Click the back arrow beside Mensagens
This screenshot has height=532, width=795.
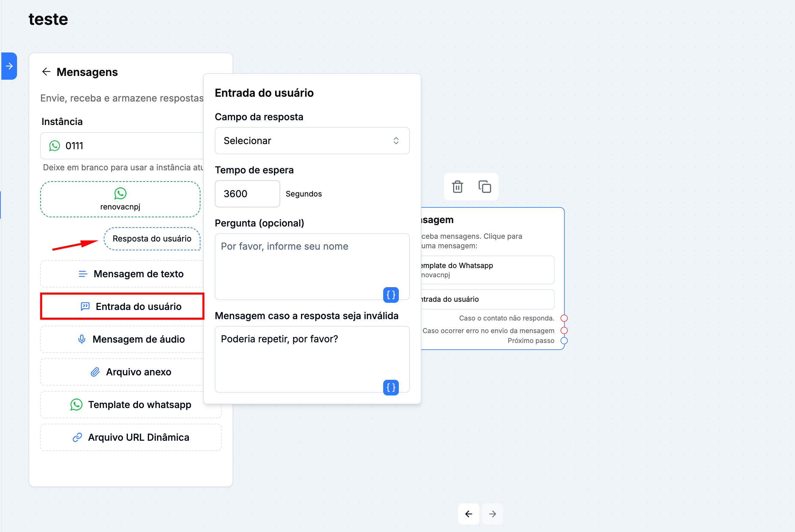(46, 72)
